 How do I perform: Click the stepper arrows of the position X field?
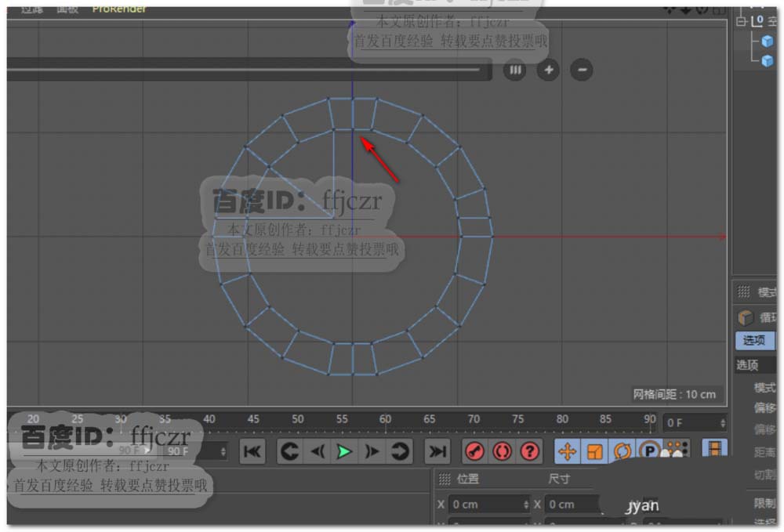point(525,505)
